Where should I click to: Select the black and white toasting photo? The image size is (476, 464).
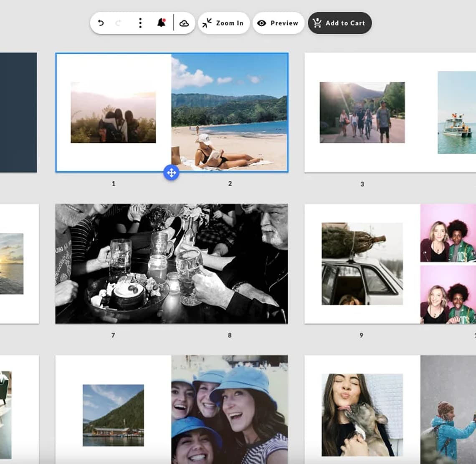coord(171,264)
